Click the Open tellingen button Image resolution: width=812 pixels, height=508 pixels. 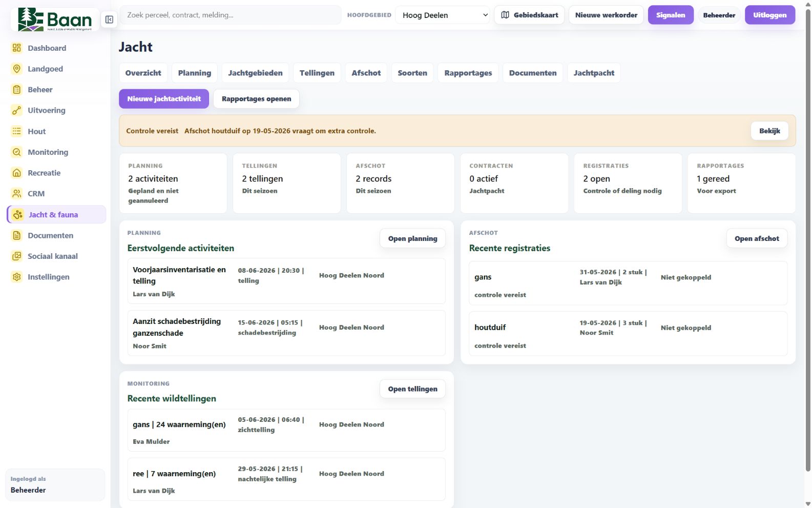tap(412, 389)
